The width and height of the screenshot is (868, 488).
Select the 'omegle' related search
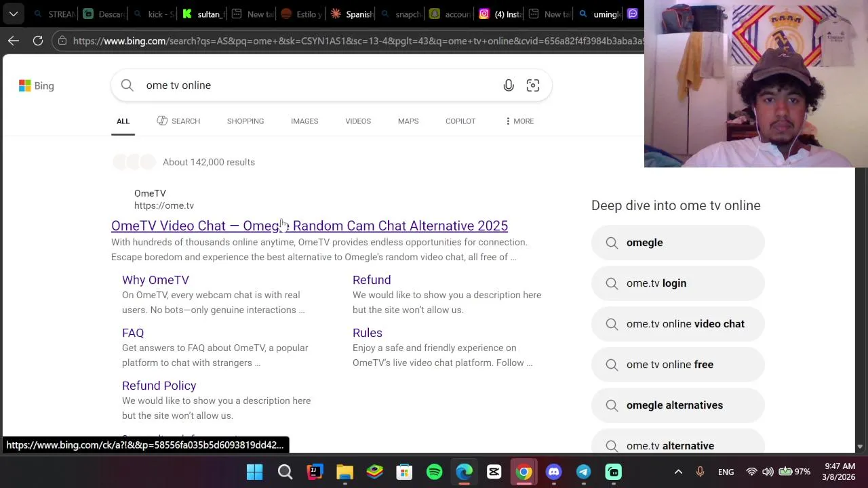click(x=678, y=243)
